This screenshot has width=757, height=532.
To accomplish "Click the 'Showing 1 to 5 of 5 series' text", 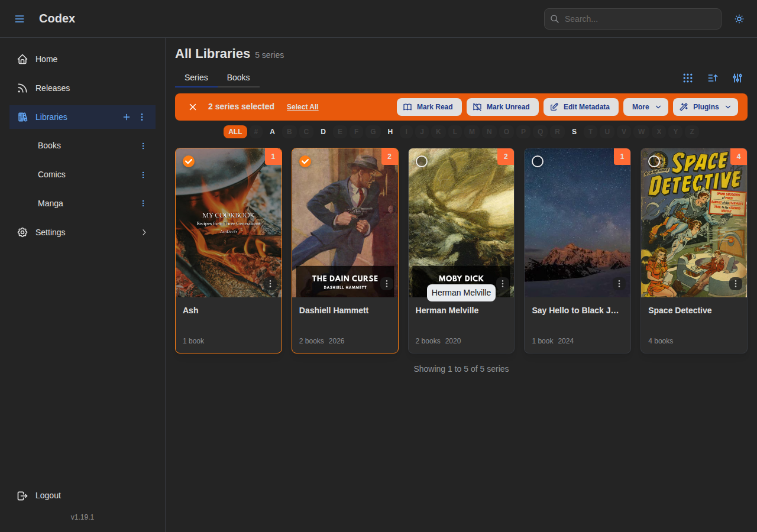I will click(x=461, y=369).
